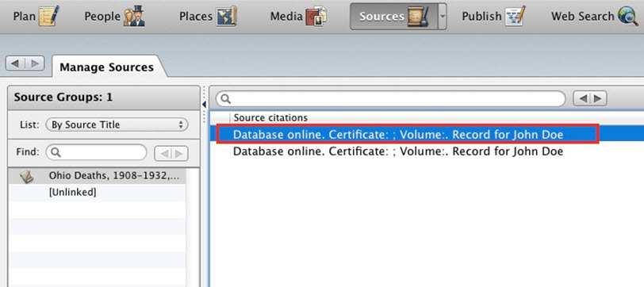Step through Find results in source groups
The height and width of the screenshot is (287, 644).
171,153
